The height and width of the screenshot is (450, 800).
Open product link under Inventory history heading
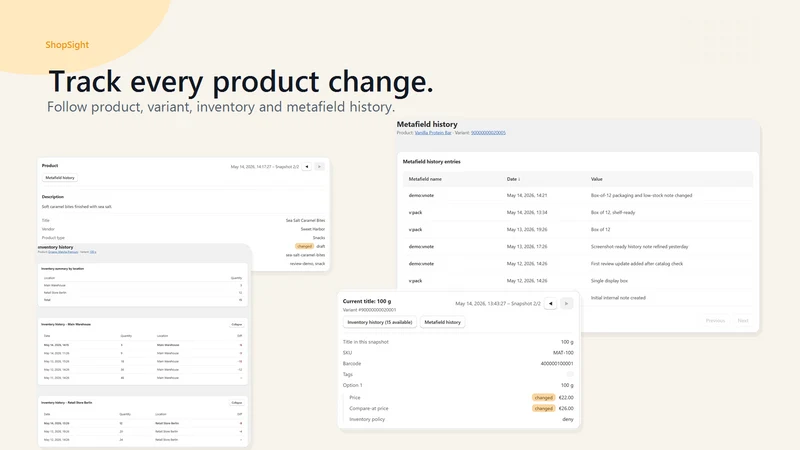pyautogui.click(x=63, y=252)
